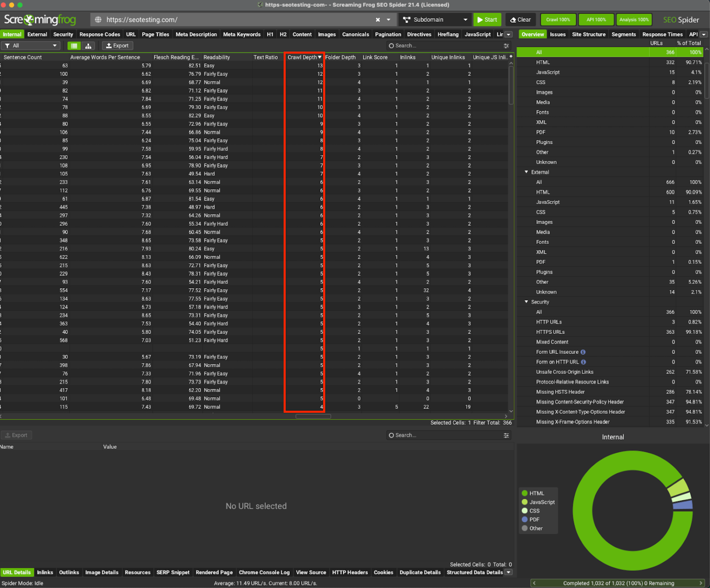Switch to tree view of crawled URLs
The image size is (710, 588).
pyautogui.click(x=88, y=46)
